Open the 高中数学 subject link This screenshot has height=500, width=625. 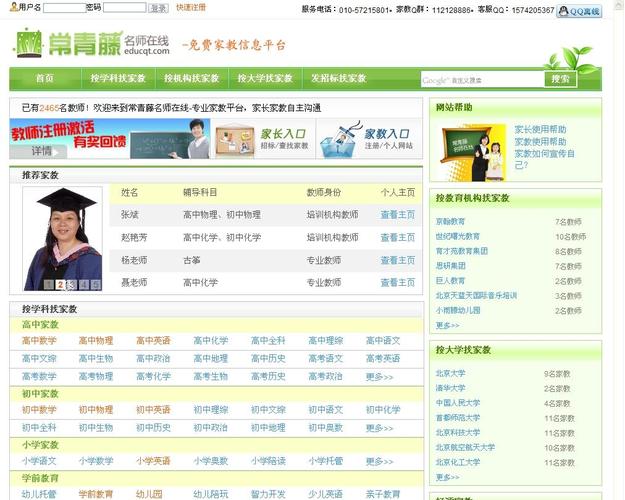(x=39, y=341)
